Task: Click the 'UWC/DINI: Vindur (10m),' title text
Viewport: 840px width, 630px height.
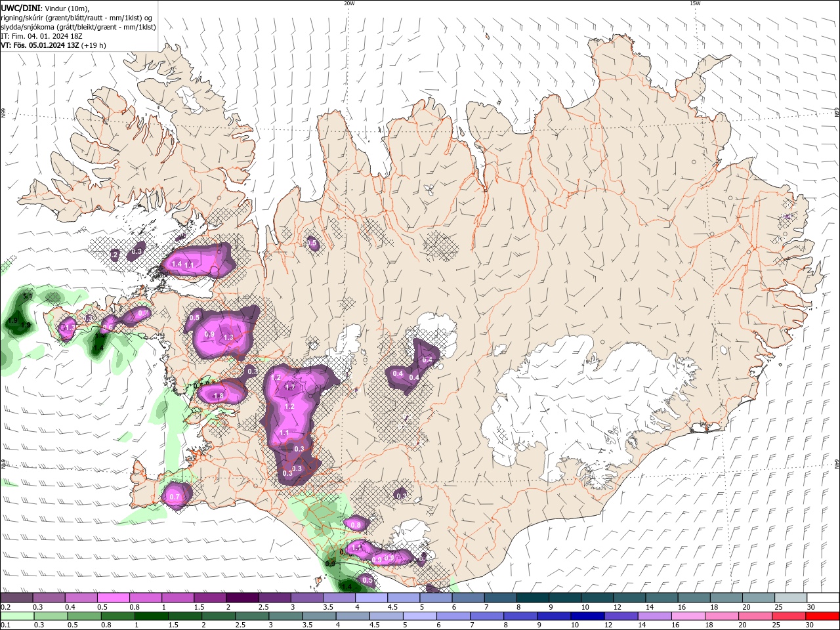Action: (45, 8)
